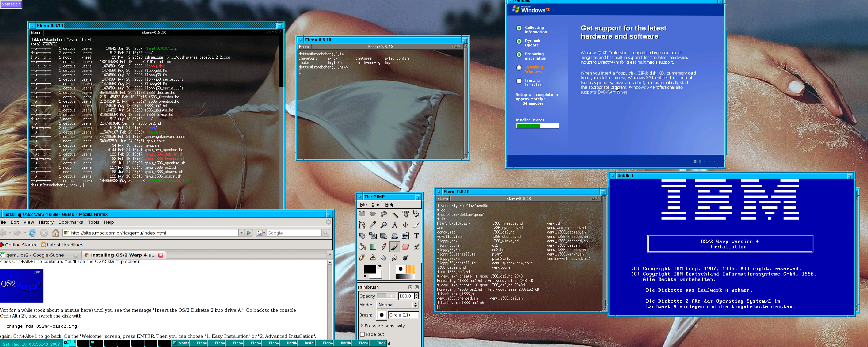Choose the Color Picker eyedropper tool
Screen dimensions: 868x347
373,225
